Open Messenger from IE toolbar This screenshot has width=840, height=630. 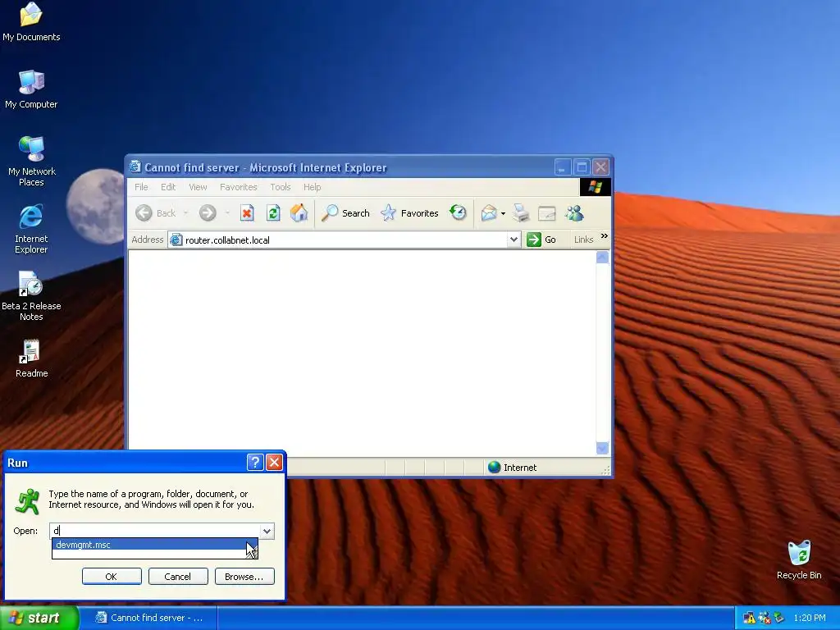[x=574, y=213]
